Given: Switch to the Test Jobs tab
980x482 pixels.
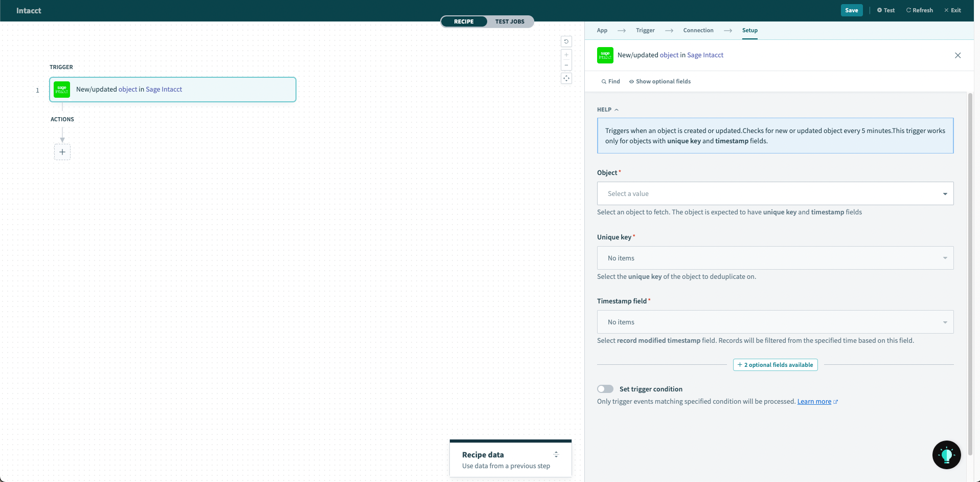Looking at the screenshot, I should coord(509,21).
